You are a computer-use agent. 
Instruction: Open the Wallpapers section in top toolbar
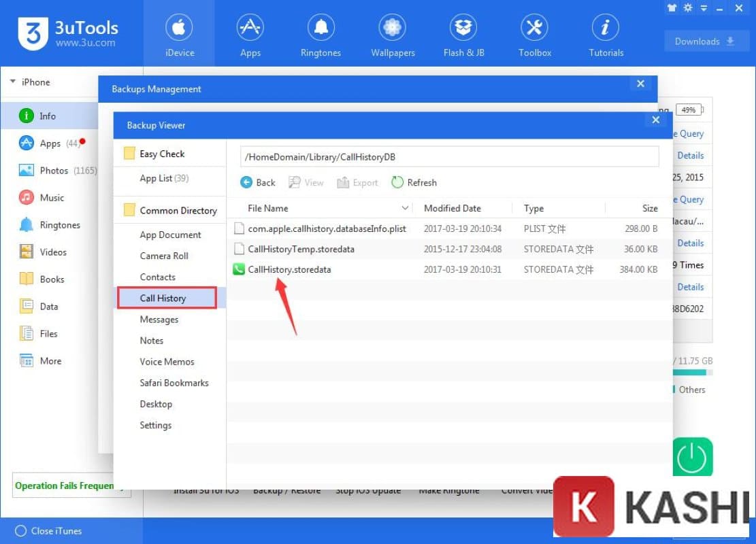pos(392,29)
